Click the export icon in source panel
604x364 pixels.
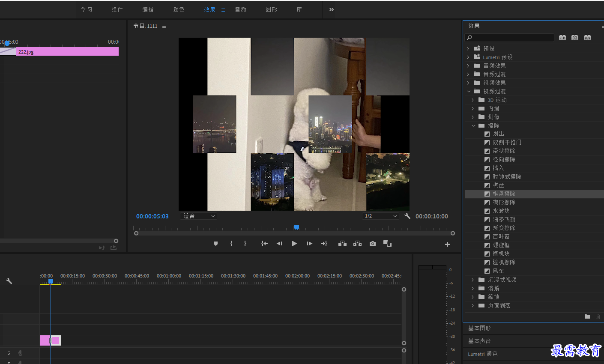(114, 248)
